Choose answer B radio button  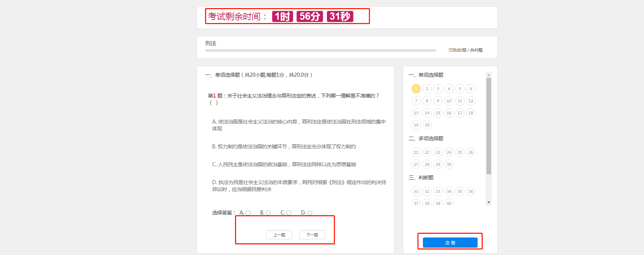tap(268, 213)
